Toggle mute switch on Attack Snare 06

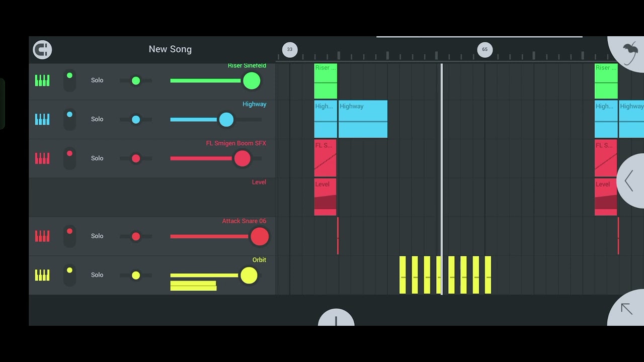69,236
